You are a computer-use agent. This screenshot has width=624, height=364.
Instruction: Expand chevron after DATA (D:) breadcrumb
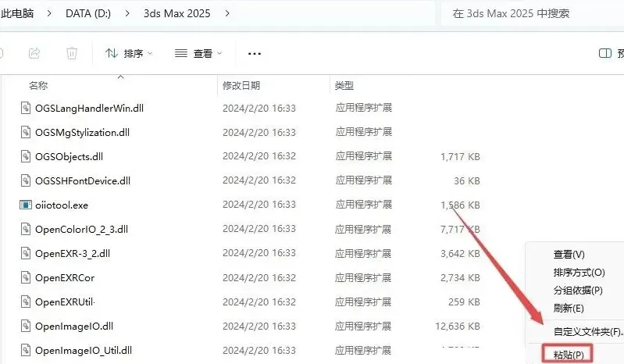pyautogui.click(x=127, y=13)
